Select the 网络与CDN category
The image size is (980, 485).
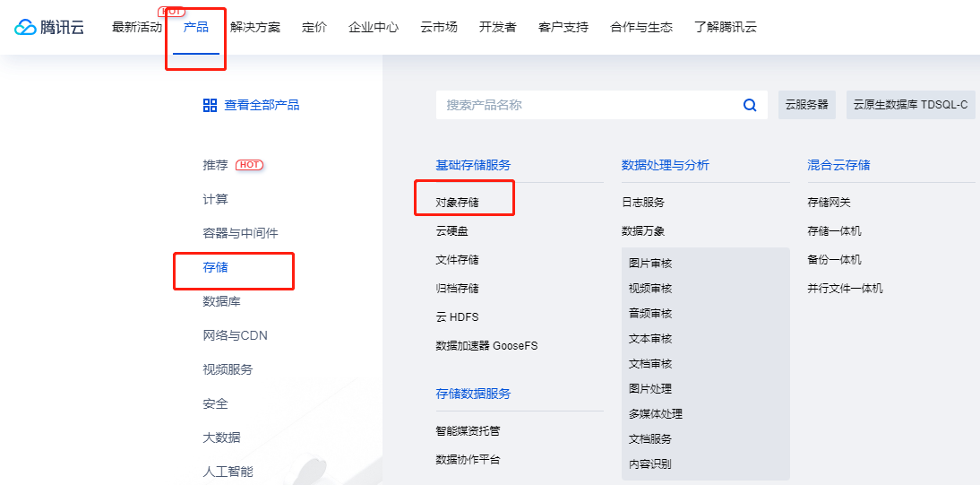pyautogui.click(x=235, y=335)
